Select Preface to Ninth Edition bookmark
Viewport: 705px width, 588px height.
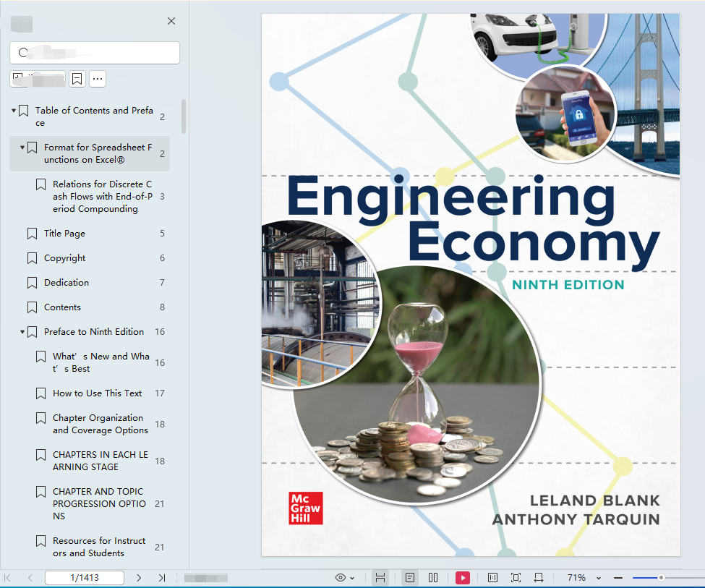94,331
